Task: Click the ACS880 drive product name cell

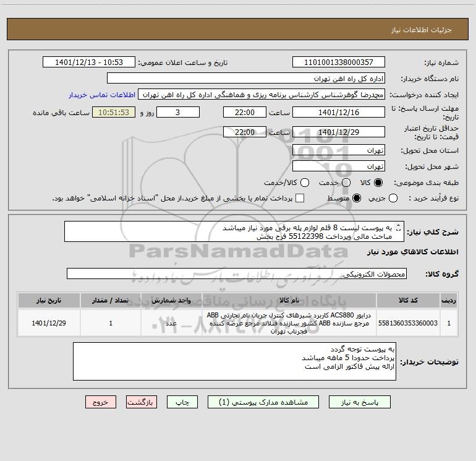Action: point(289,323)
